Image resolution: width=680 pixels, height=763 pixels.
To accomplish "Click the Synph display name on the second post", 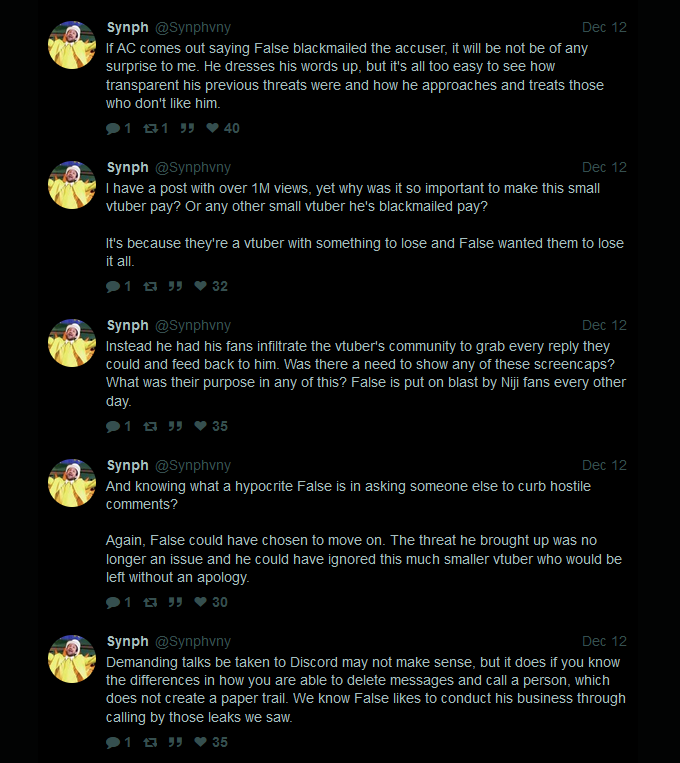I will pyautogui.click(x=128, y=167).
